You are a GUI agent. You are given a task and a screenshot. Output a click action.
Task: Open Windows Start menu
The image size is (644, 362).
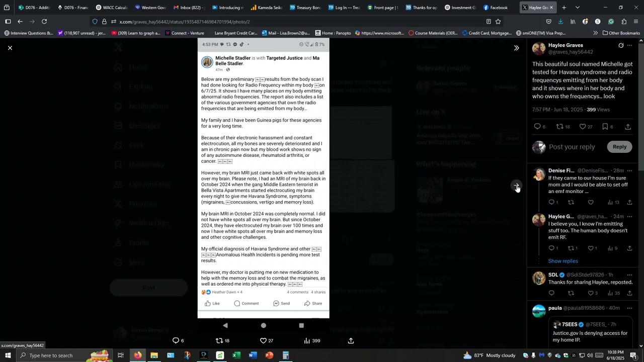(x=8, y=355)
